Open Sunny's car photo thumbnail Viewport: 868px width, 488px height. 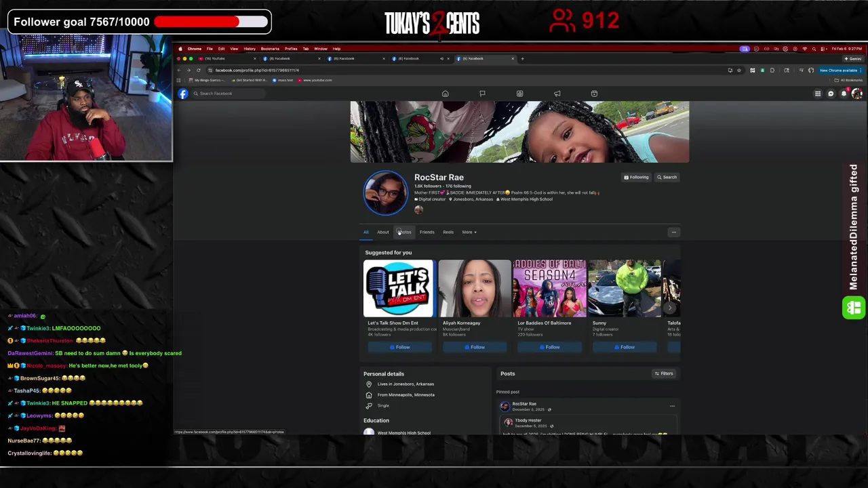624,289
